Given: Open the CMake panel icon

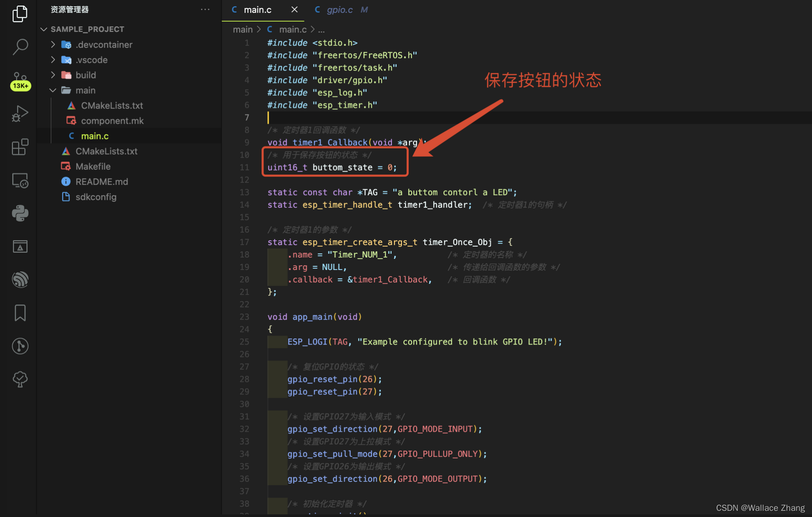Looking at the screenshot, I should pyautogui.click(x=20, y=247).
